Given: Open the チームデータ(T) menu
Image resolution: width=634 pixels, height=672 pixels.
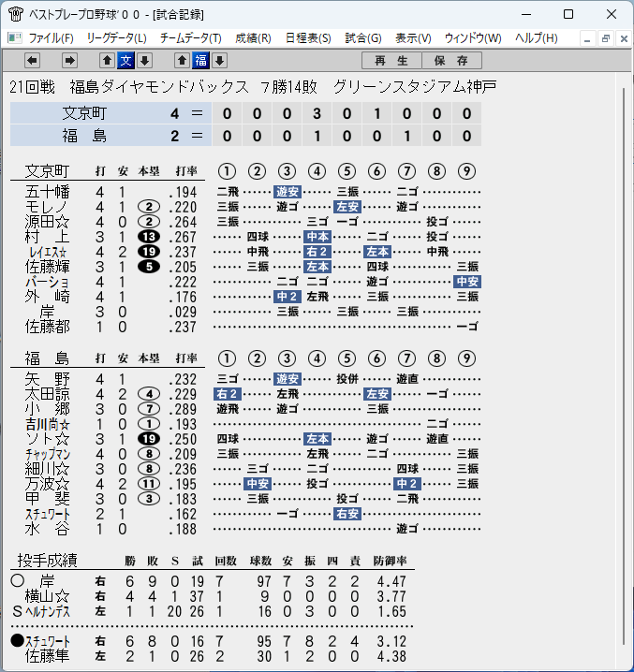Looking at the screenshot, I should click(191, 38).
